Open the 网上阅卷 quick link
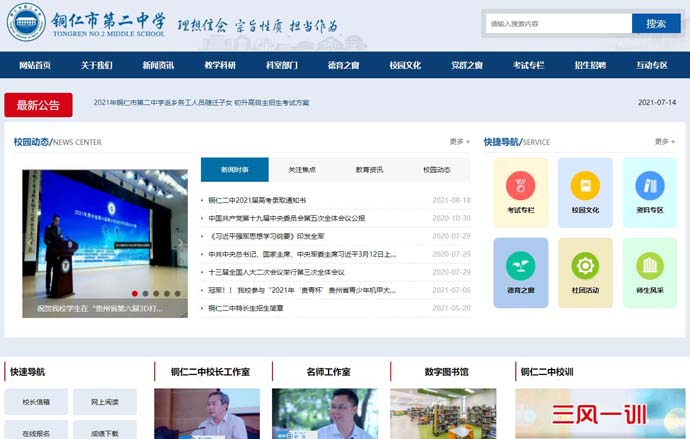 [x=105, y=402]
